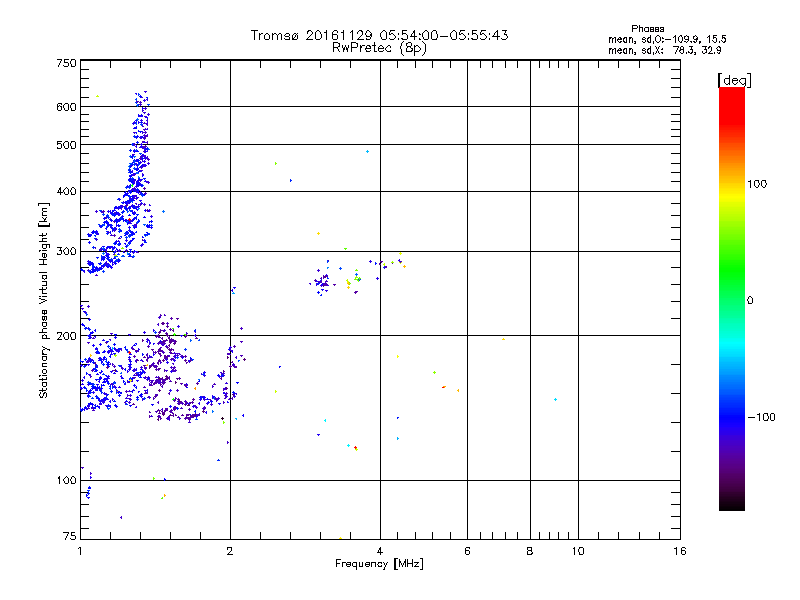Click the y-axis tick label '750'

[x=66, y=63]
